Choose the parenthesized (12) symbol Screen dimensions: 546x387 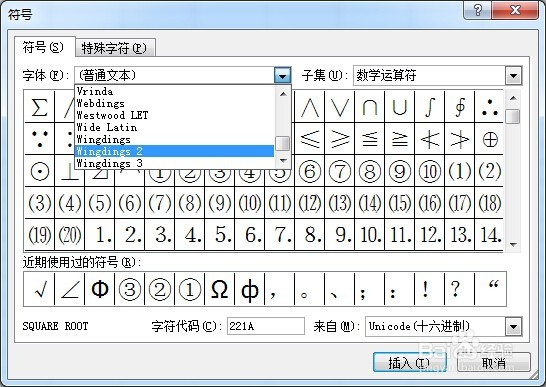[x=310, y=203]
